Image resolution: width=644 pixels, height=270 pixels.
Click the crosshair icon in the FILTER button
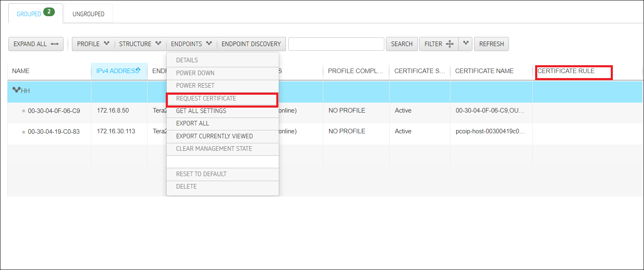[449, 44]
